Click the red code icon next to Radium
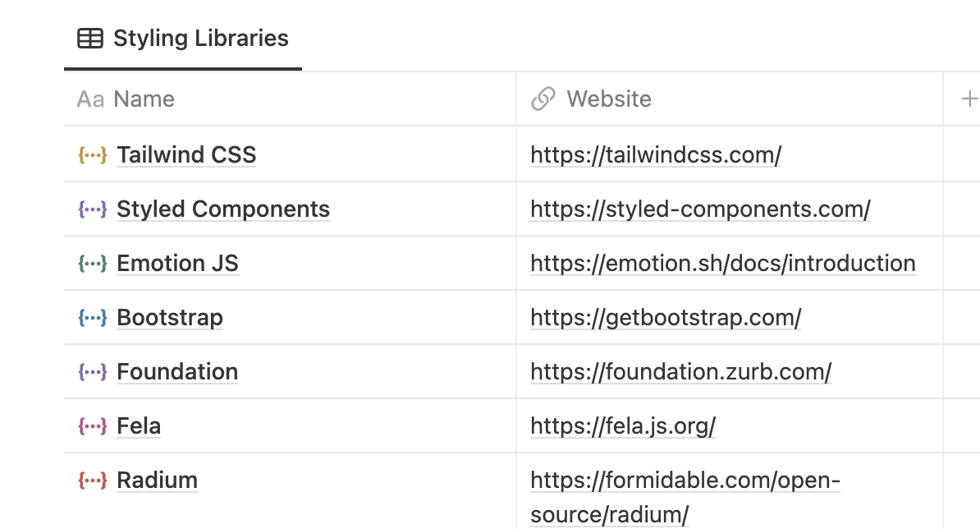 (92, 480)
